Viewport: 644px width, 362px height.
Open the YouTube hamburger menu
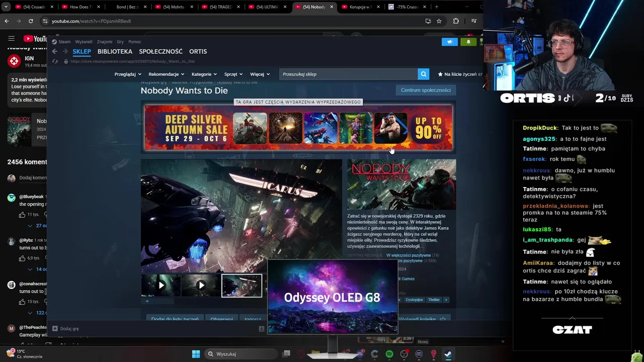[12, 39]
